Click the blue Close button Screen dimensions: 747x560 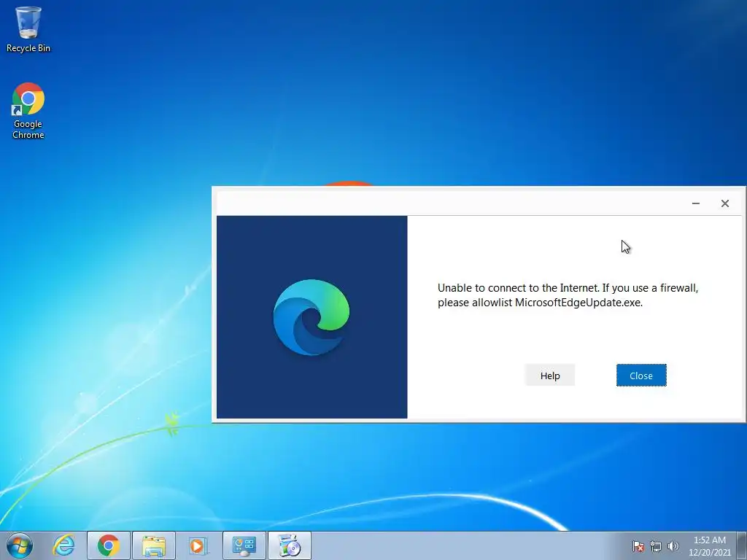[x=641, y=376]
